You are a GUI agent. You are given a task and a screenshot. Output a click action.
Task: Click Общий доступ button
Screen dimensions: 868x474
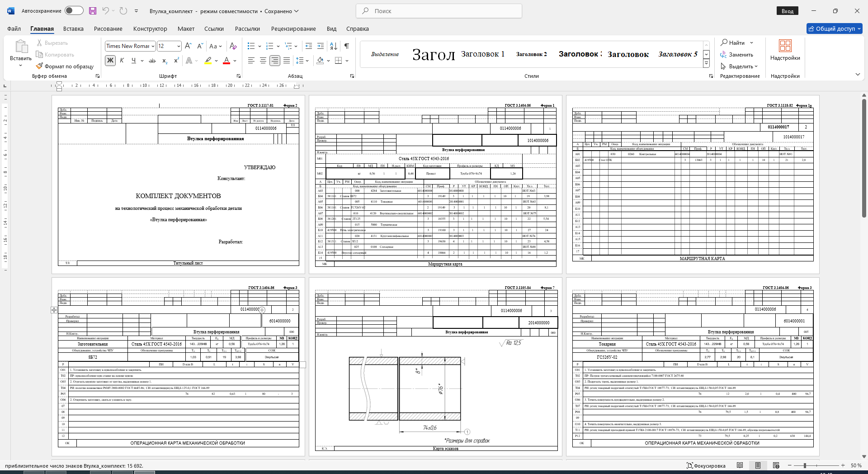pos(835,28)
